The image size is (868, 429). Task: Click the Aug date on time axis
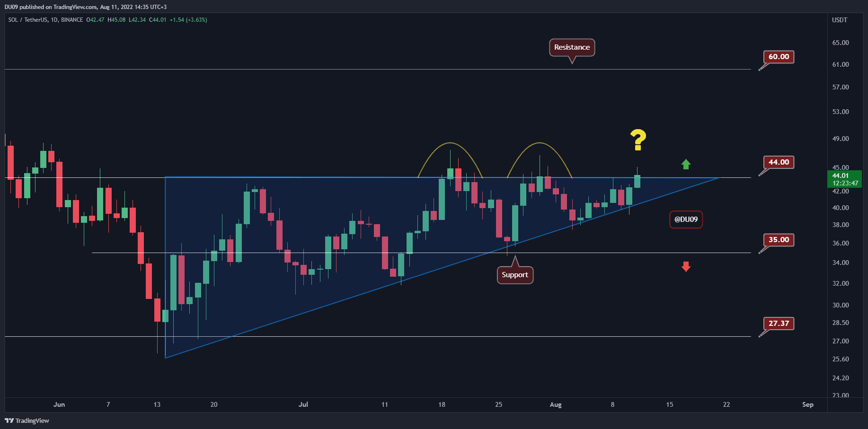point(556,404)
